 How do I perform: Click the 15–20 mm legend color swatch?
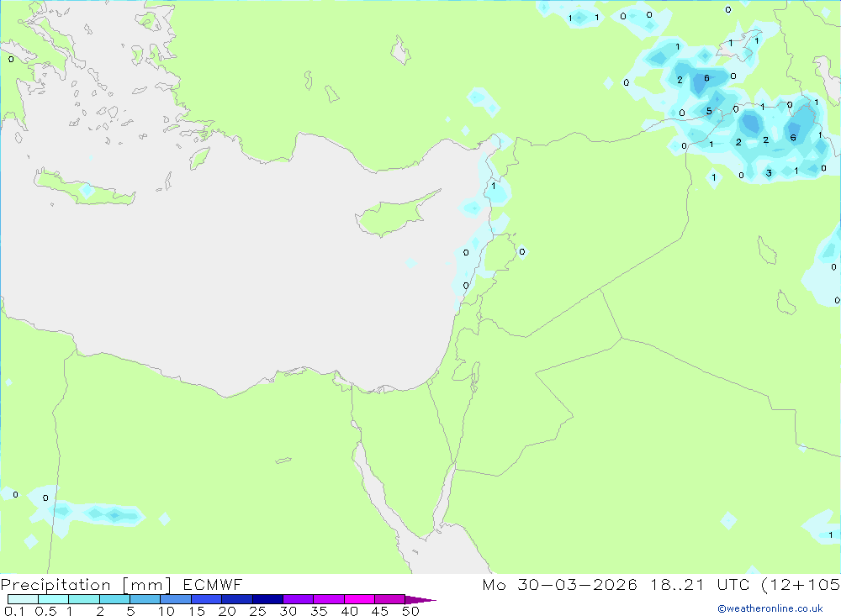[207, 599]
